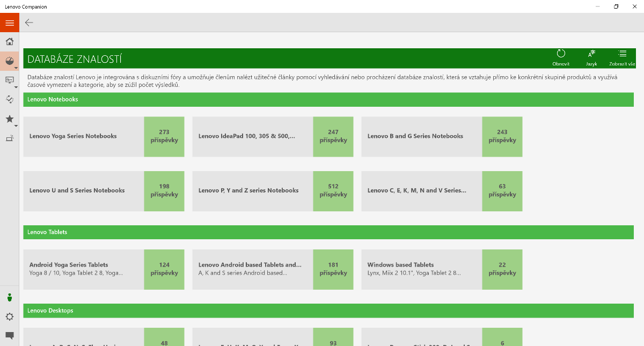This screenshot has width=644, height=346.
Task: Click the 181 příspěvky count box
Action: click(x=333, y=269)
